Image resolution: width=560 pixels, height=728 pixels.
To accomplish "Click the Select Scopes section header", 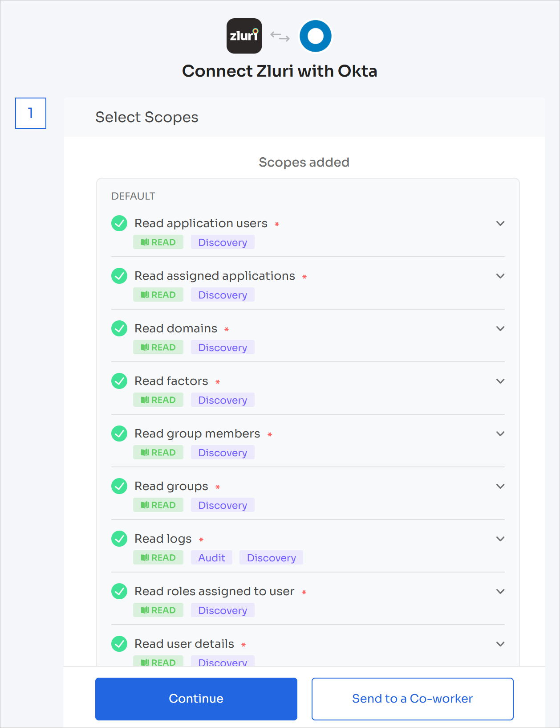I will tap(147, 117).
